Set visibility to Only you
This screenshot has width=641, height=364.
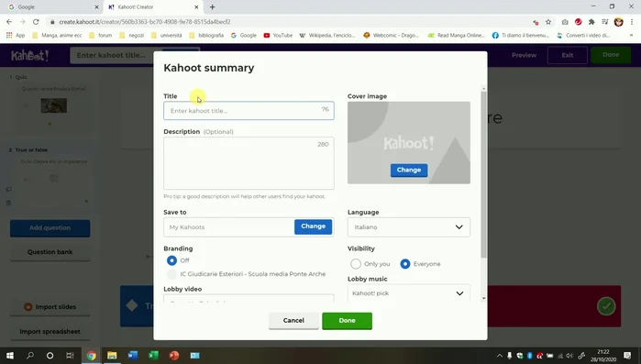click(x=356, y=264)
